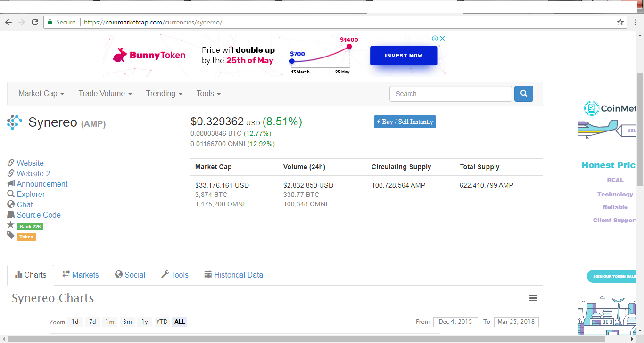Click the Search input box
Screen dimensions: 644x343
(x=451, y=94)
